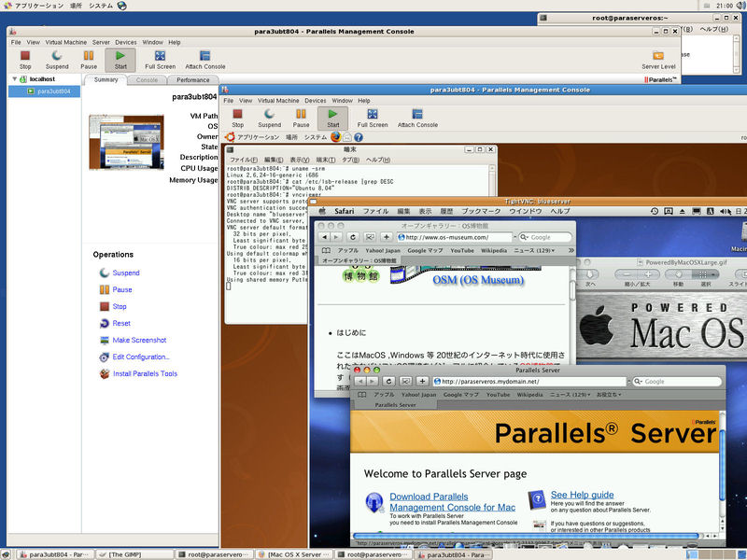Viewport: 747px width, 560px height.
Task: Open Server Level view icon
Action: (658, 56)
